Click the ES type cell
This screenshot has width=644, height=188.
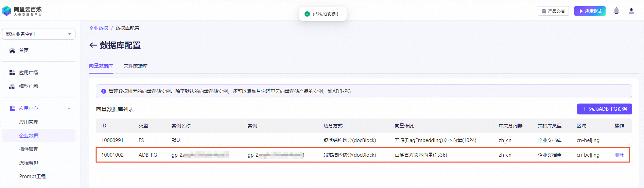pos(141,140)
